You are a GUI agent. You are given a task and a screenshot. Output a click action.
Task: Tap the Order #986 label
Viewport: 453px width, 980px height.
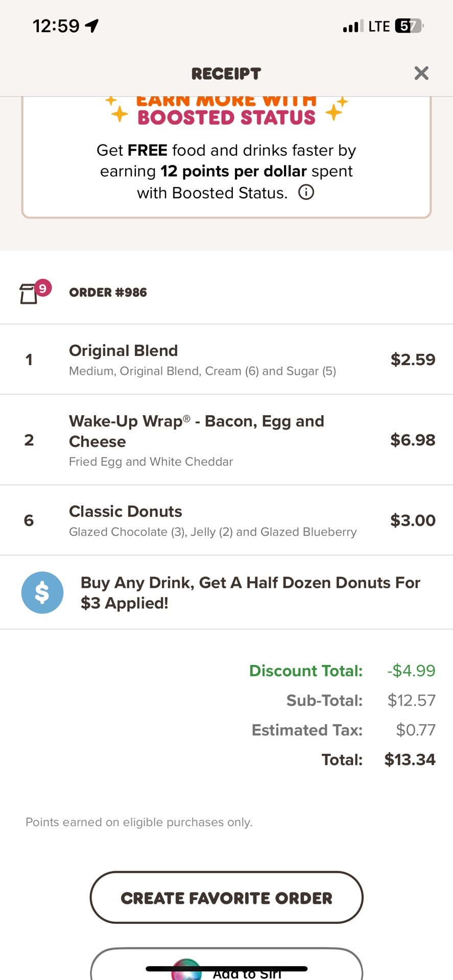[x=108, y=293]
